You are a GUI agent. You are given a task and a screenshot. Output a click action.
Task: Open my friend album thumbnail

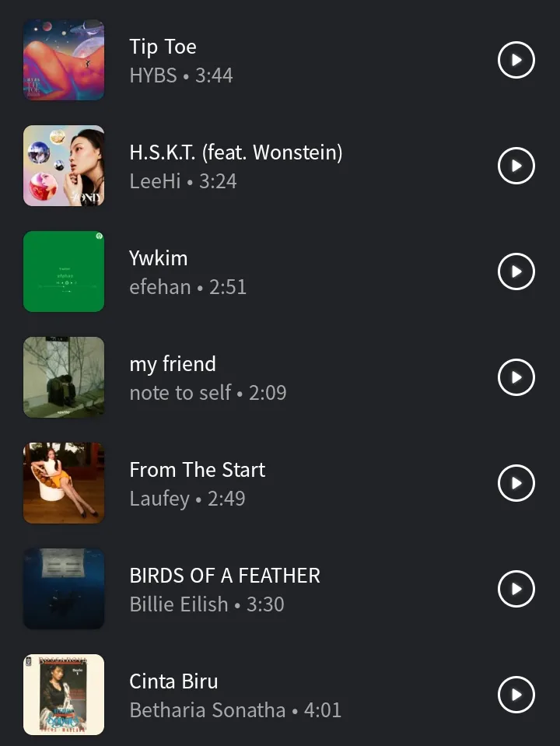64,377
